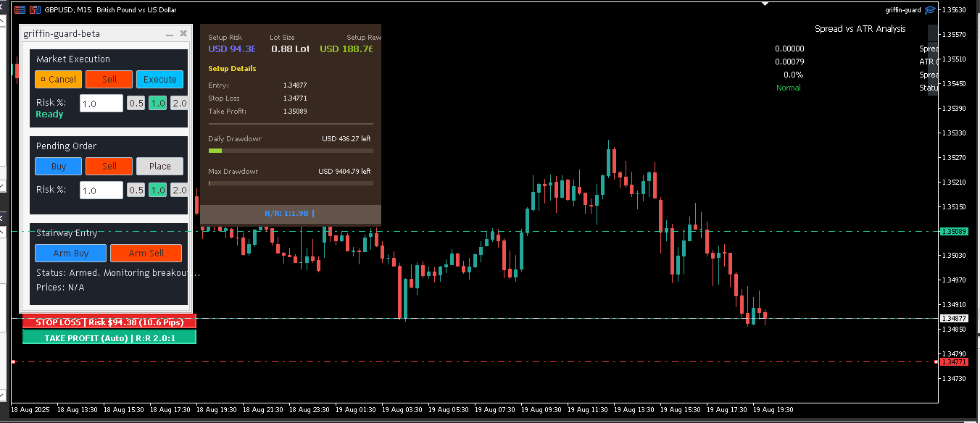
Task: Click the Ready status under Market Execution
Action: [50, 114]
